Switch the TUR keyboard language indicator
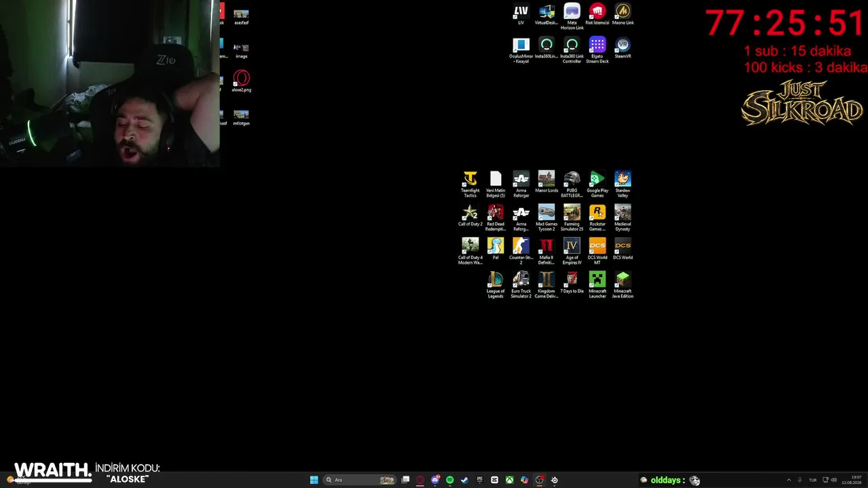Image resolution: width=868 pixels, height=488 pixels. [x=812, y=480]
